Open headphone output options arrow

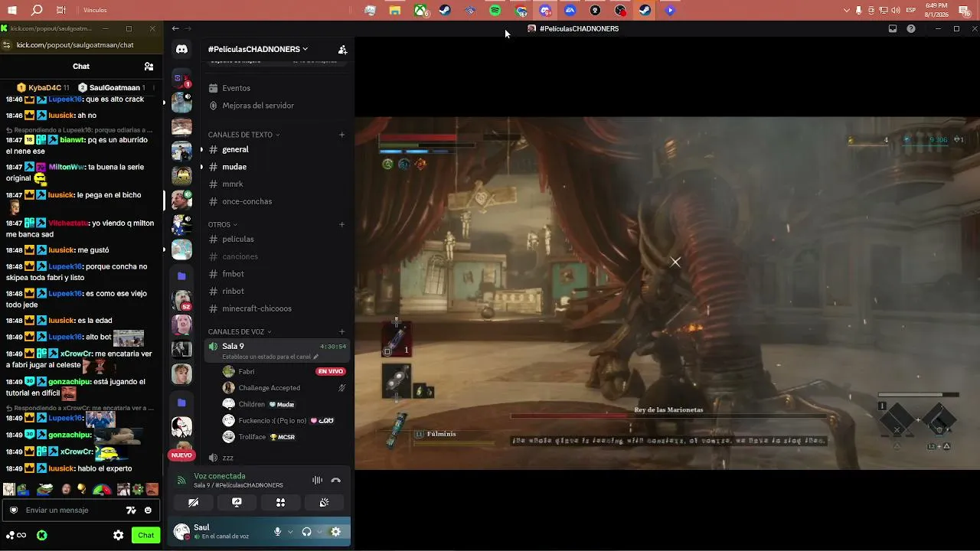coord(320,532)
